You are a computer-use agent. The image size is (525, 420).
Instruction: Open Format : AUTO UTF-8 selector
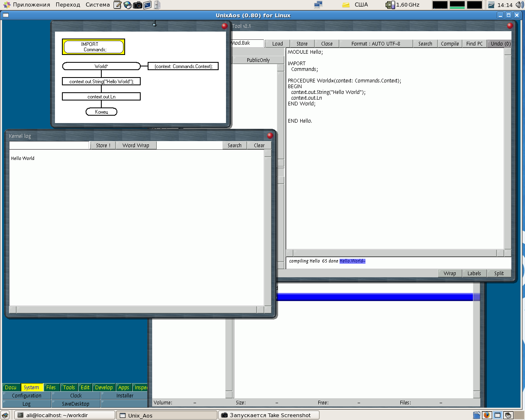(376, 44)
